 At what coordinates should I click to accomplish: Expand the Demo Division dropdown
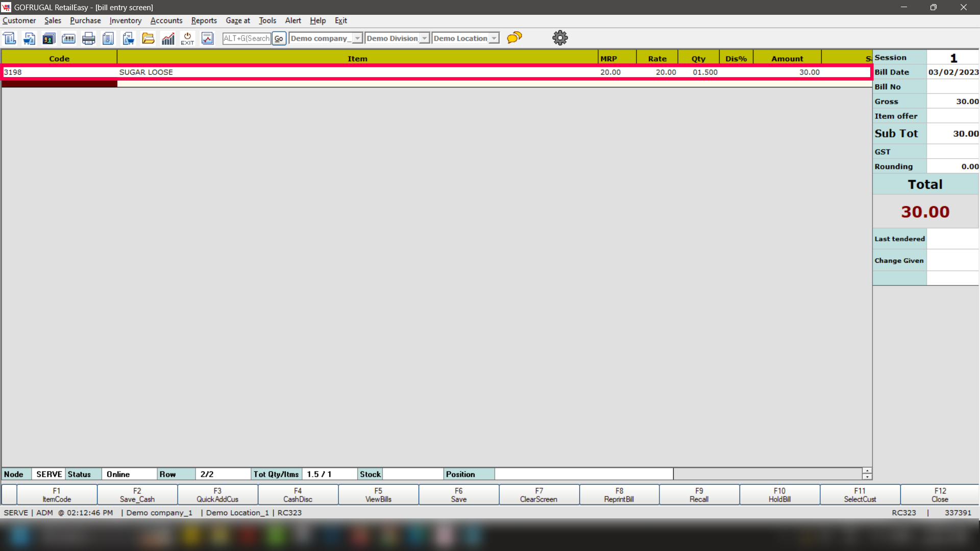424,38
